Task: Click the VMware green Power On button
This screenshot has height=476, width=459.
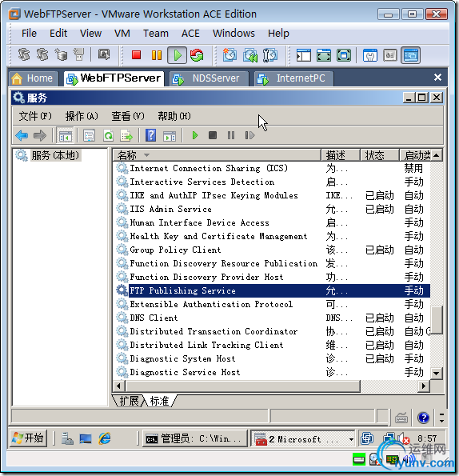Action: click(178, 55)
